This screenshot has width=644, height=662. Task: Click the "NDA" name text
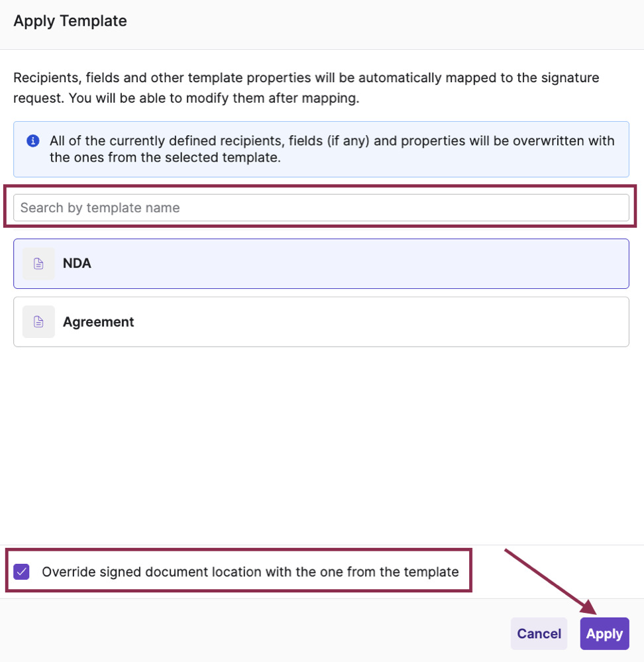coord(77,264)
